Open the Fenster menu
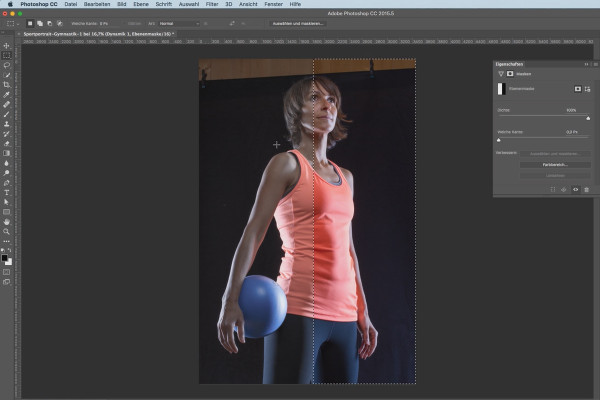The width and height of the screenshot is (600, 400). [273, 4]
